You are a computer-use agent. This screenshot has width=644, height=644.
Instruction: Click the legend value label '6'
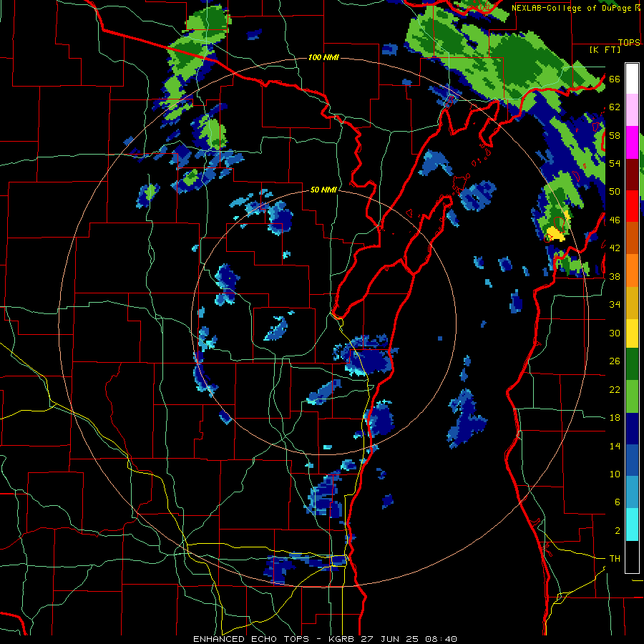click(x=618, y=502)
